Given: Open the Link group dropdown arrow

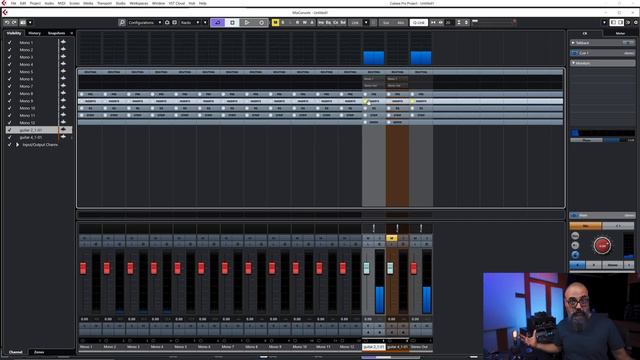Looking at the screenshot, I should pyautogui.click(x=366, y=22).
